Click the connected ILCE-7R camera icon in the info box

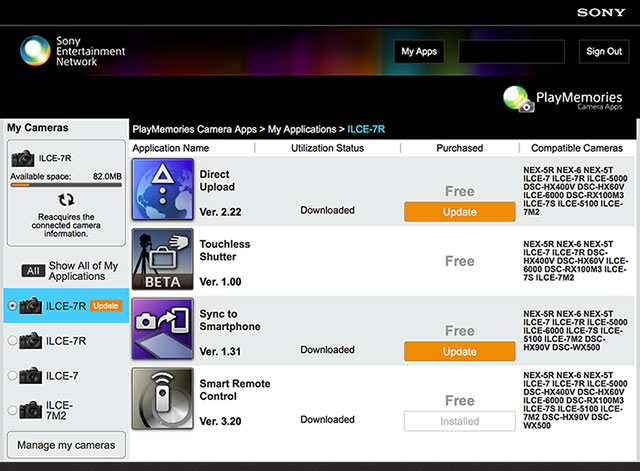point(23,158)
